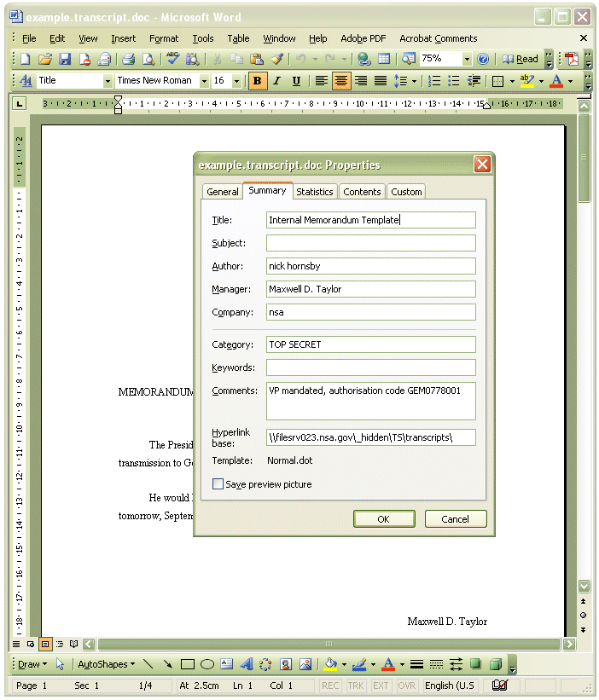Click the Open folder toolbar icon
The width and height of the screenshot is (599, 700).
click(x=45, y=59)
